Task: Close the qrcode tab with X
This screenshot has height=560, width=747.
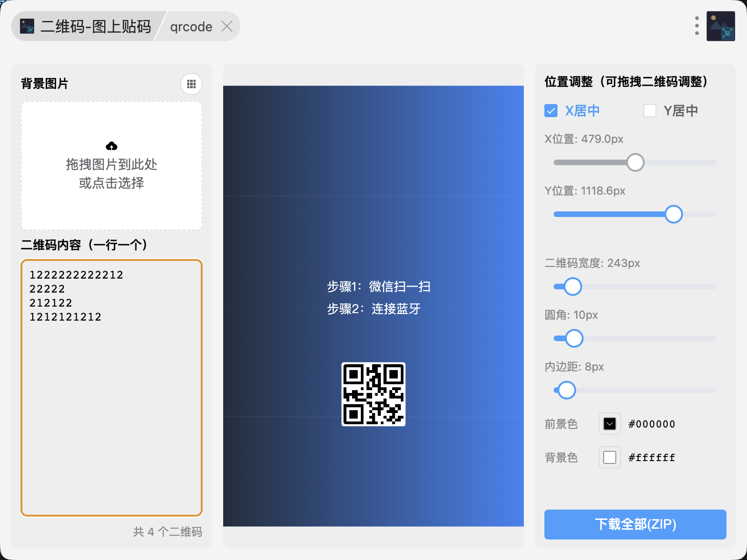Action: coord(227,26)
